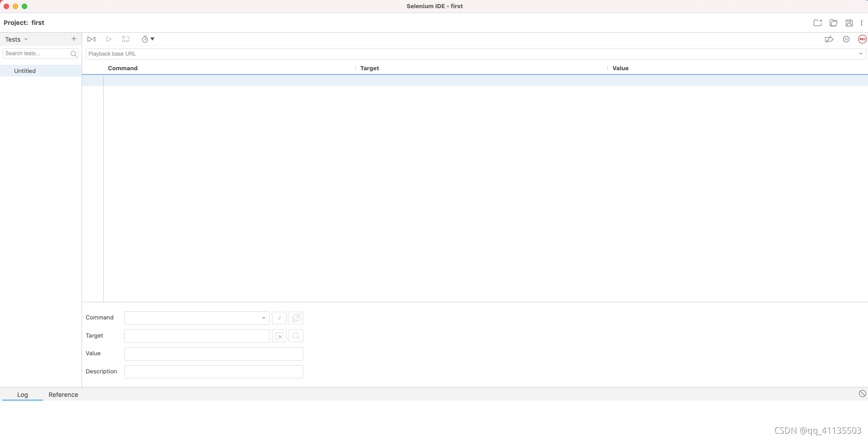Click Find target in page magnifier
This screenshot has width=868, height=440.
(296, 336)
